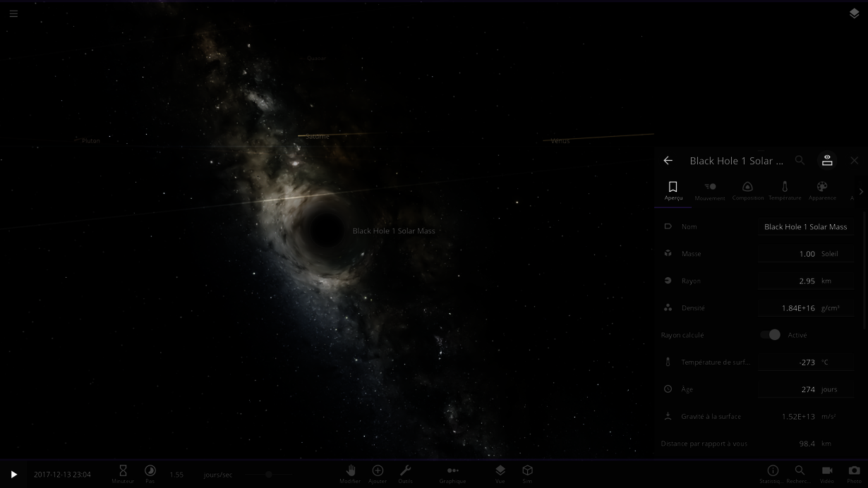Open the Statistiques info panel
The image size is (868, 488).
coord(773,473)
